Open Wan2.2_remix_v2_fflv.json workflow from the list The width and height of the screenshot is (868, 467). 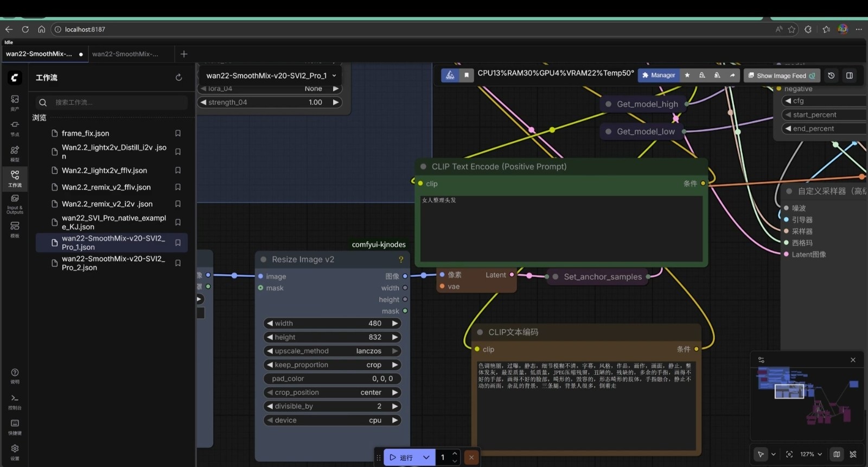coord(106,187)
